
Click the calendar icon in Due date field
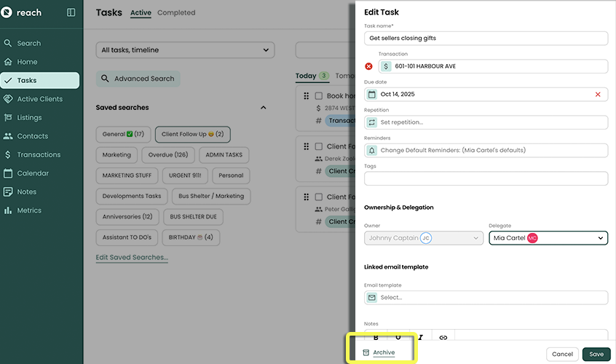(x=372, y=95)
